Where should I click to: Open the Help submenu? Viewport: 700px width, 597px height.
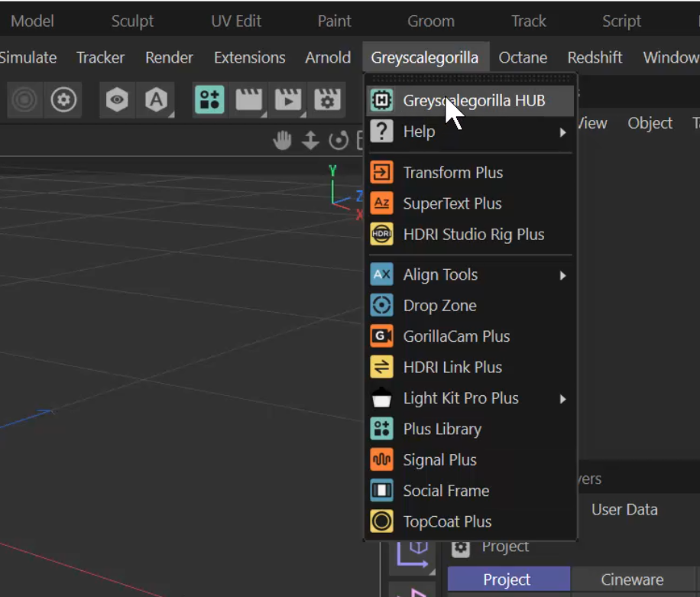click(x=470, y=131)
